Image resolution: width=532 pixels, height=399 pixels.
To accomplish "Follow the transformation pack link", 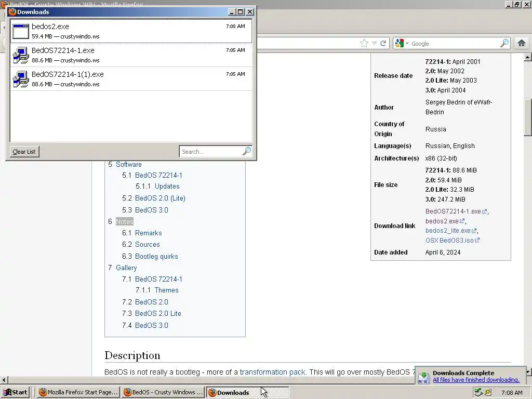I will click(x=273, y=372).
